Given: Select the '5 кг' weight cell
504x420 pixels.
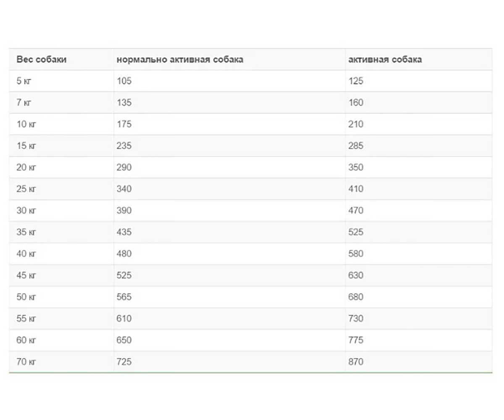Looking at the screenshot, I should (x=24, y=81).
